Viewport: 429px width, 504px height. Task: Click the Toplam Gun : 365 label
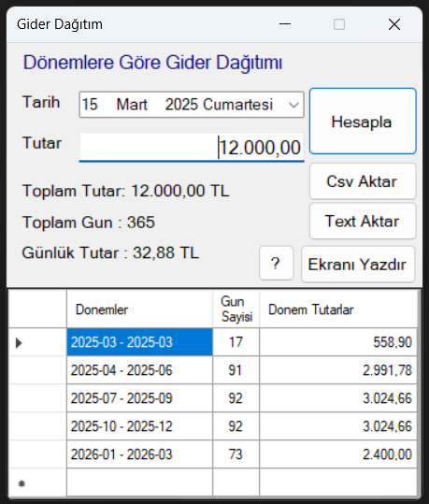click(x=89, y=223)
